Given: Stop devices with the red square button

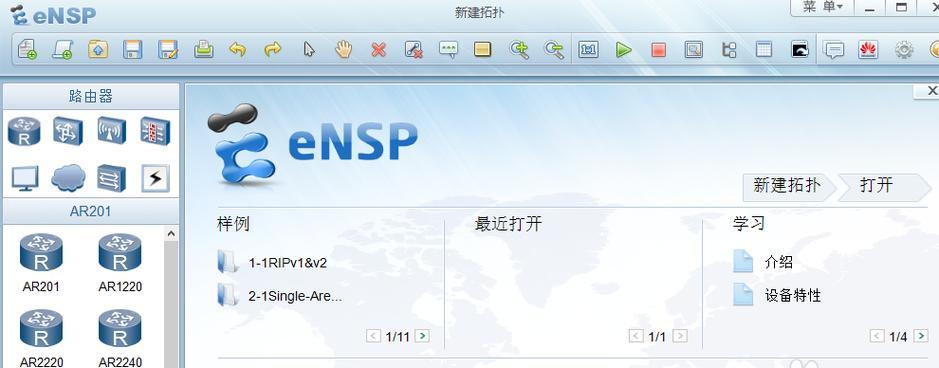Looking at the screenshot, I should pyautogui.click(x=659, y=49).
